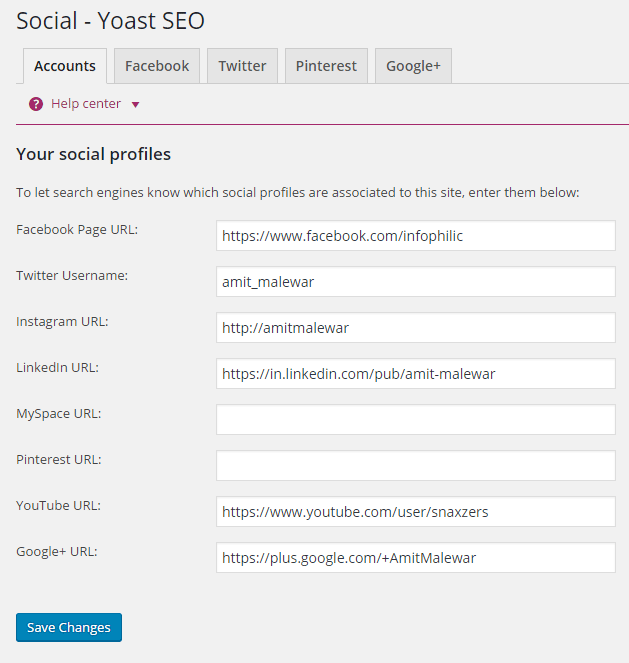This screenshot has height=663, width=629.
Task: Click the 'Facebook Page URL:' label
Action: (x=77, y=230)
